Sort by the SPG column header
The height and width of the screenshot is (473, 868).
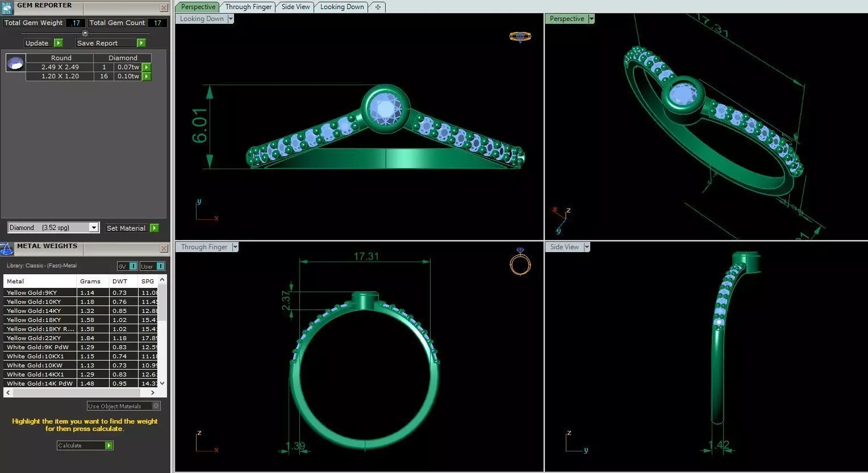[148, 281]
